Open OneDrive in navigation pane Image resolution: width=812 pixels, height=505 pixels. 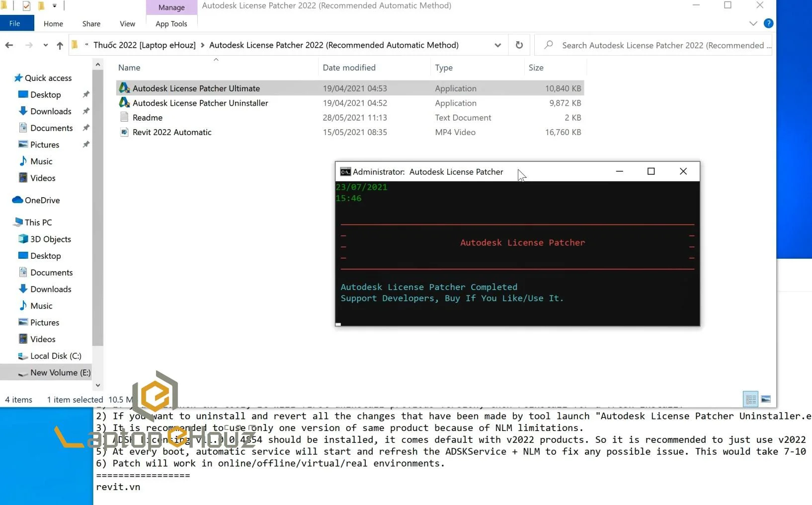42,200
